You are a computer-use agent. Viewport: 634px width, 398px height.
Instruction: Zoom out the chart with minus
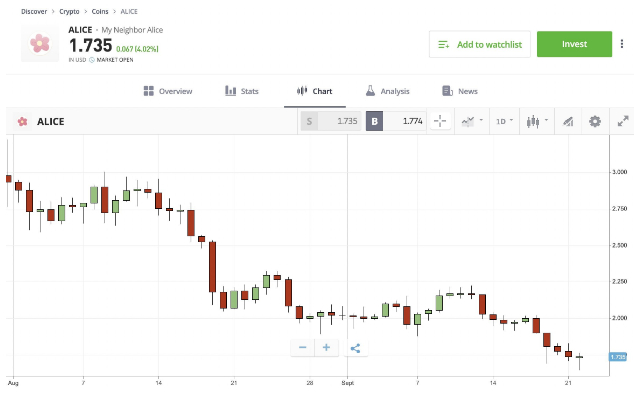pyautogui.click(x=302, y=347)
